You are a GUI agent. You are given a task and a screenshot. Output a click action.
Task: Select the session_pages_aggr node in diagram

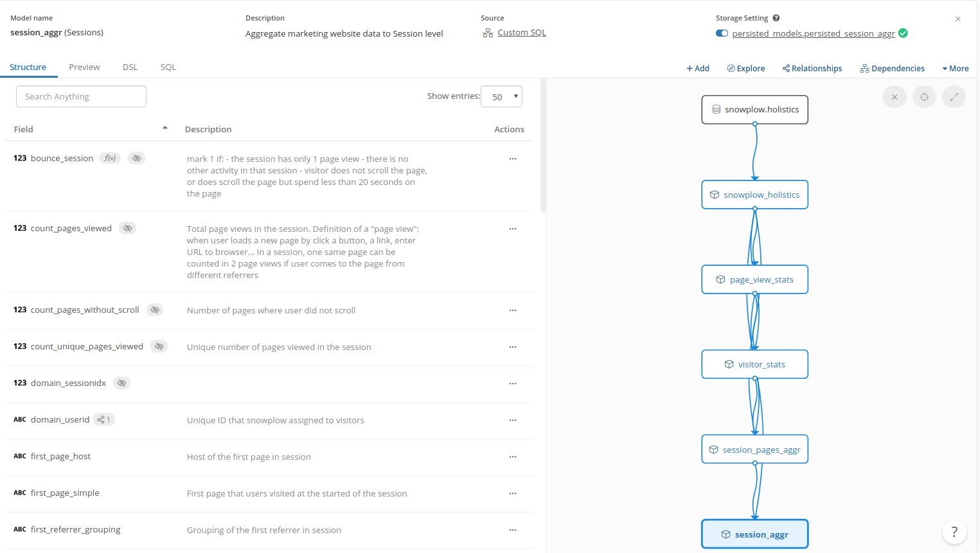click(x=754, y=450)
